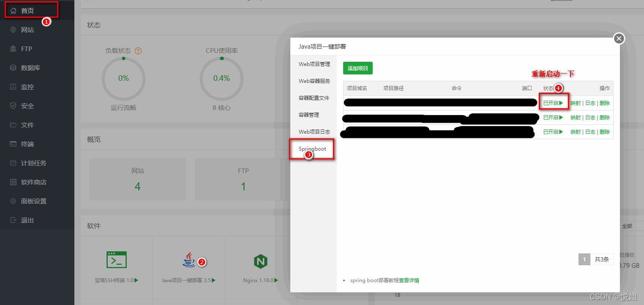
Task: Click the 负载状态 0% gauge
Action: click(123, 79)
